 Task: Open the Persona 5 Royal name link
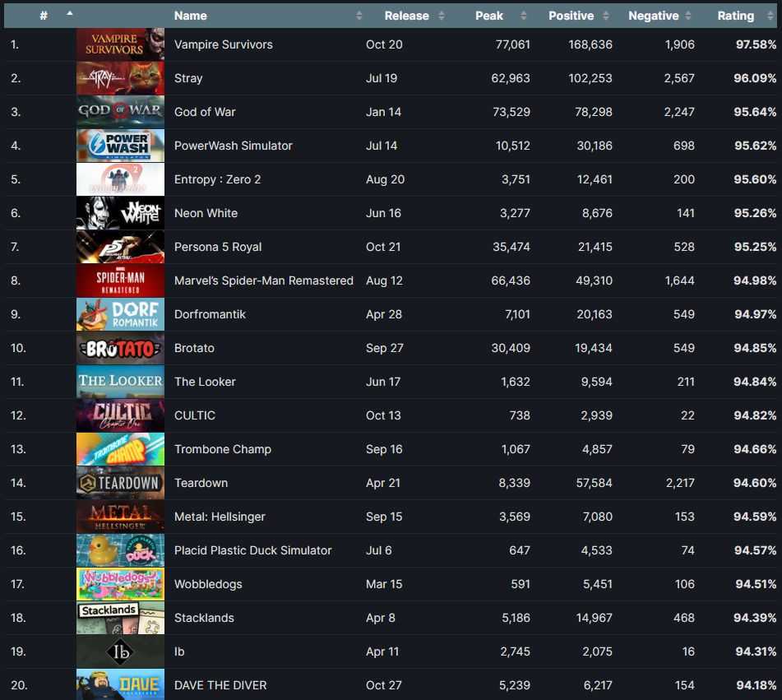218,247
